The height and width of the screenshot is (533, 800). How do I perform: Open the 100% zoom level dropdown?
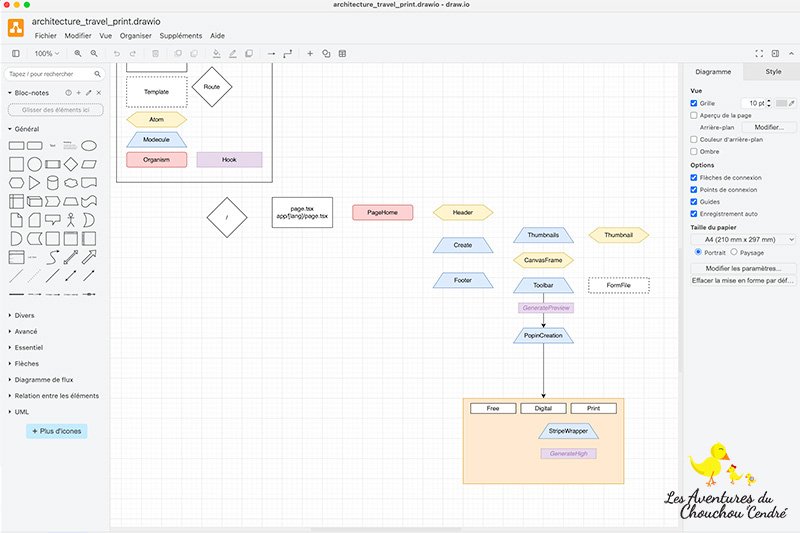(47, 53)
